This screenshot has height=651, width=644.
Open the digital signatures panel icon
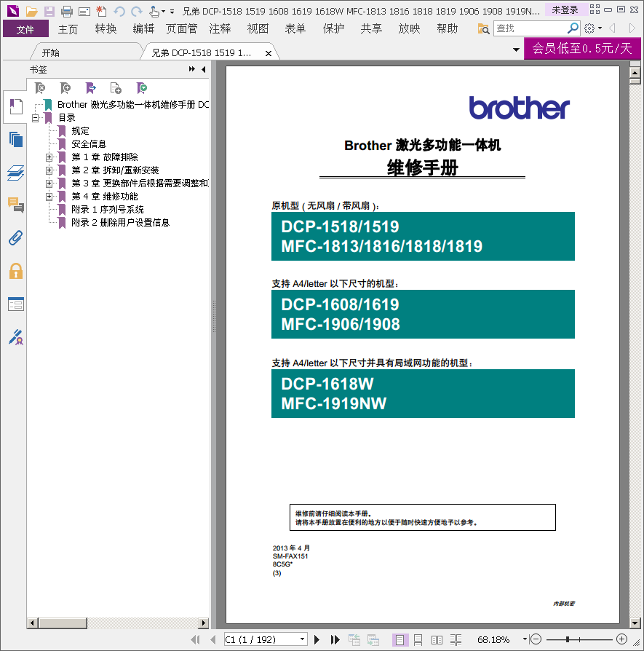coord(16,337)
